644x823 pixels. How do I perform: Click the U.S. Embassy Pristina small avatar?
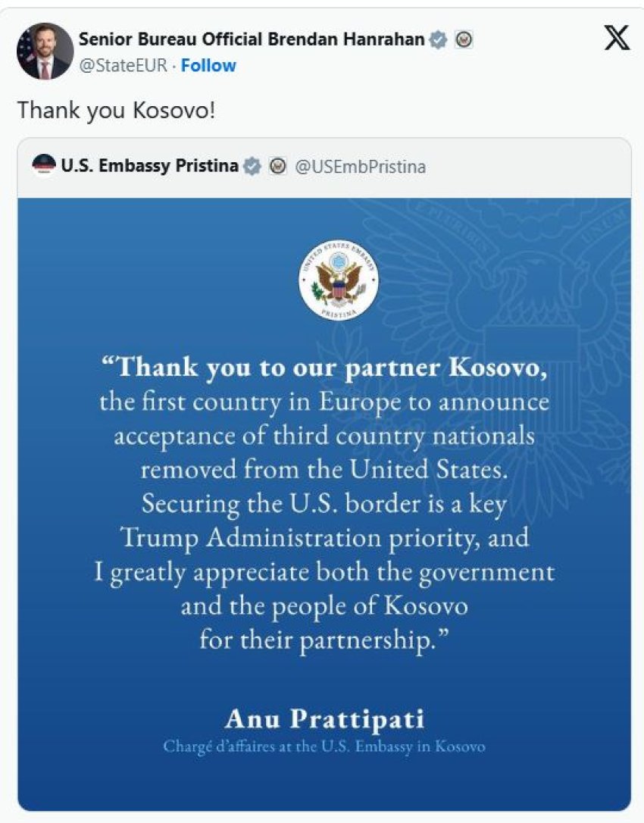point(45,165)
